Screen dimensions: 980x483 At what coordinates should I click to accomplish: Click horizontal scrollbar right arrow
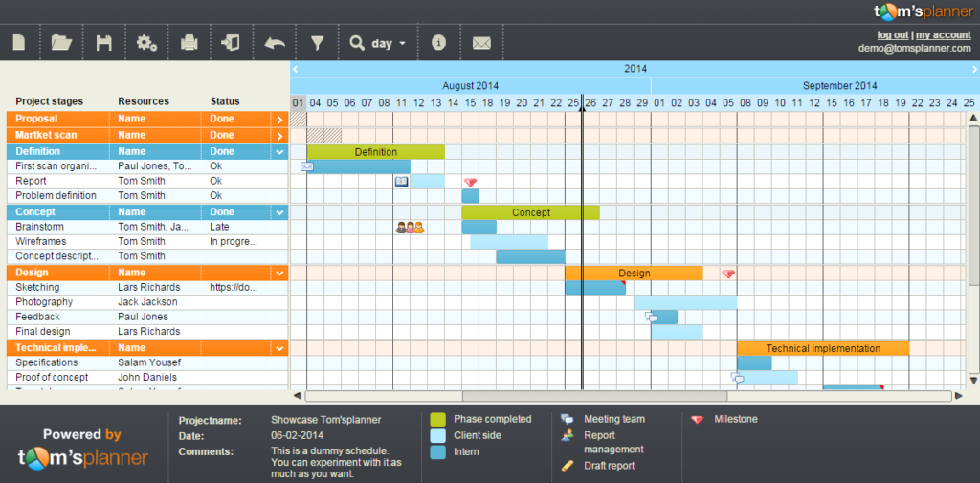[x=957, y=396]
